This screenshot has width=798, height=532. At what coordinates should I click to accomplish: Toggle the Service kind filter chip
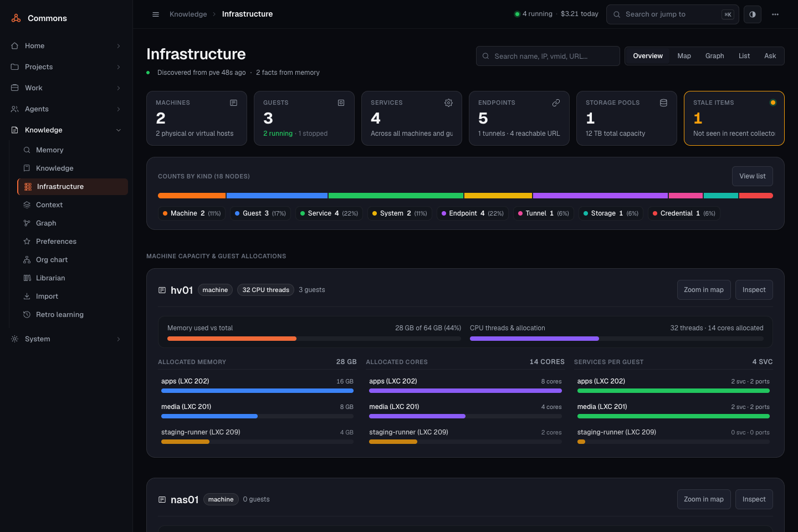pyautogui.click(x=329, y=213)
